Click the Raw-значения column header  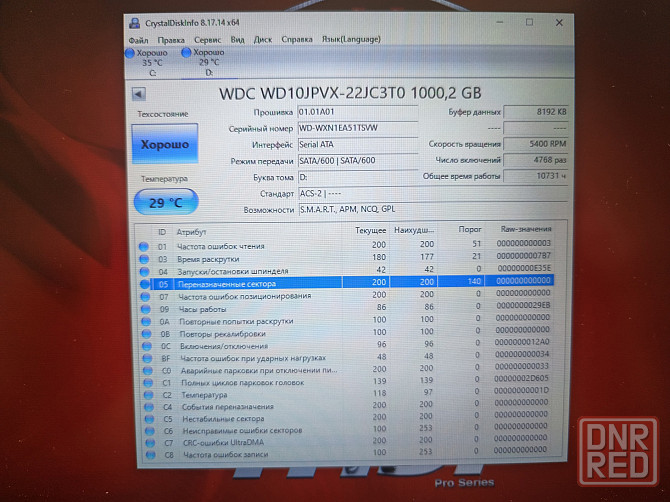[526, 229]
